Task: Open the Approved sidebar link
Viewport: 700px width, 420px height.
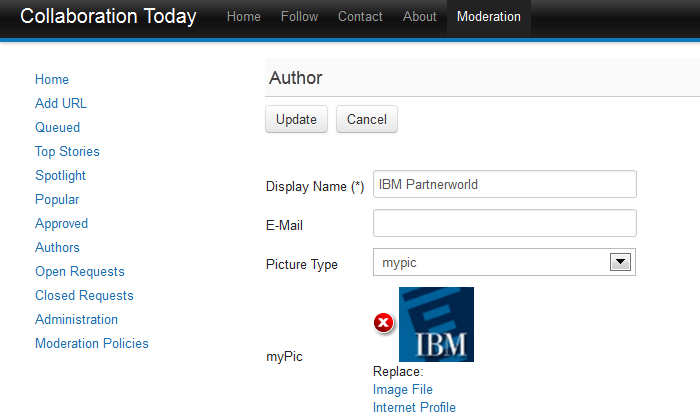Action: tap(62, 224)
